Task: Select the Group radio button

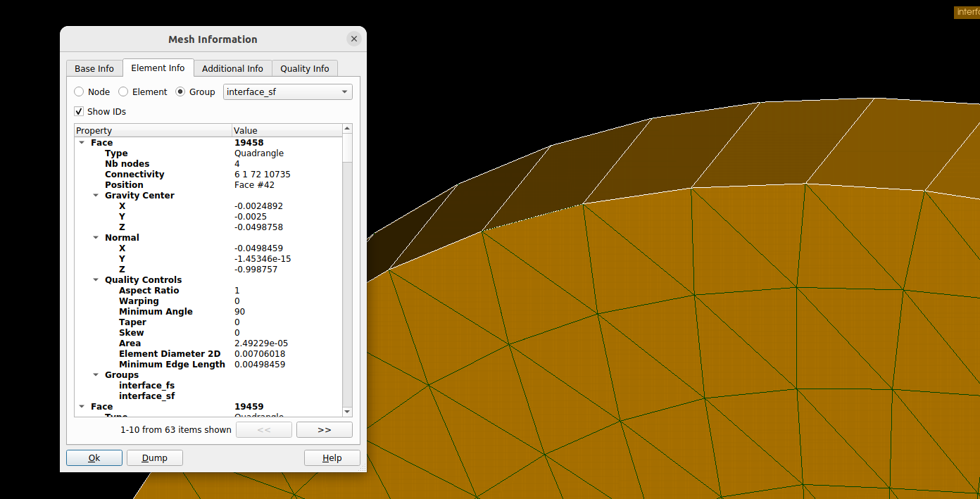Action: 180,92
